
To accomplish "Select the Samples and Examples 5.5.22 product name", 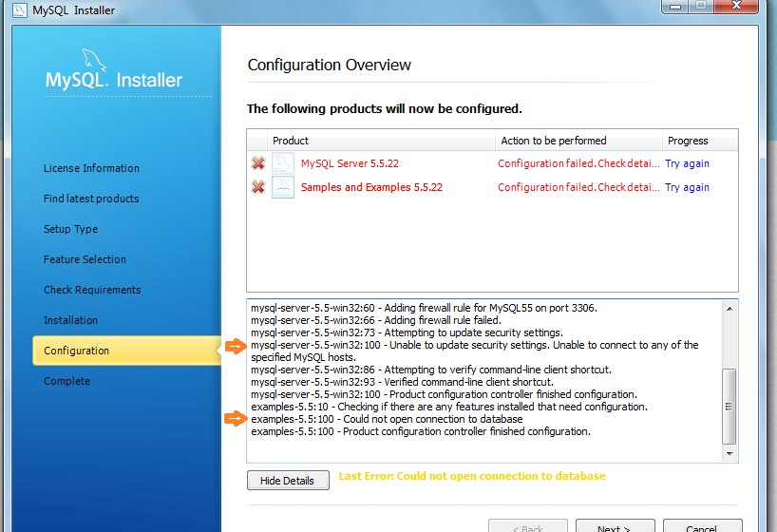I will (371, 187).
